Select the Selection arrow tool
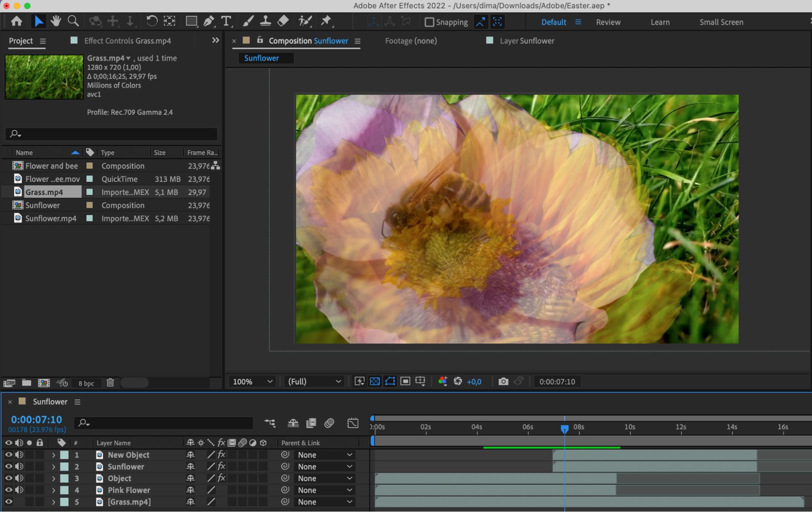The width and height of the screenshot is (812, 512). coord(39,21)
